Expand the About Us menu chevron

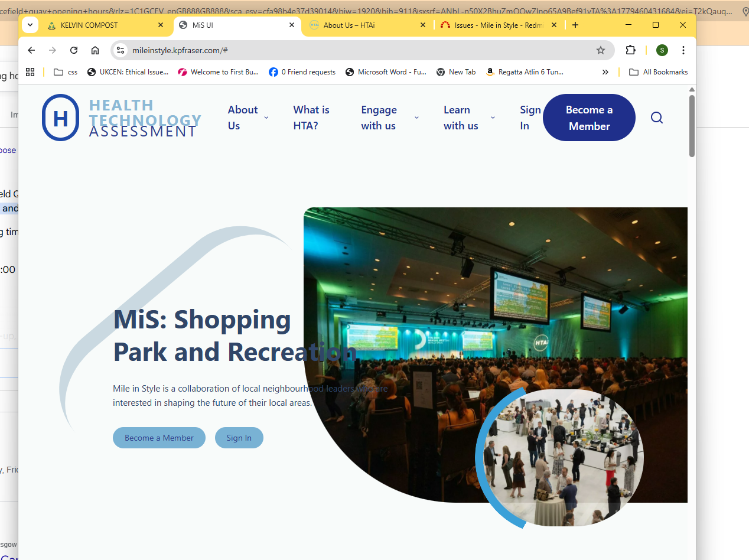pos(266,118)
